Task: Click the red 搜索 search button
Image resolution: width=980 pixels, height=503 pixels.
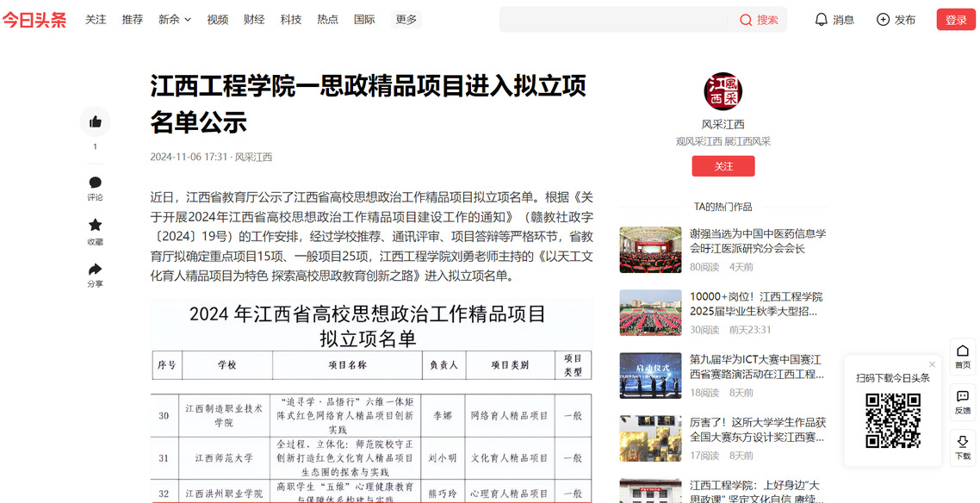Action: coord(759,20)
